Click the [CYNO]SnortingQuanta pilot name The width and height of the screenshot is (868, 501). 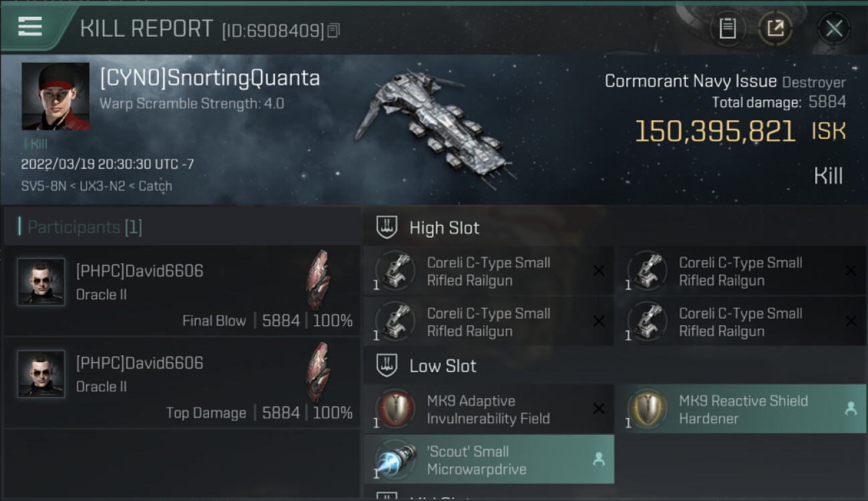(x=210, y=78)
